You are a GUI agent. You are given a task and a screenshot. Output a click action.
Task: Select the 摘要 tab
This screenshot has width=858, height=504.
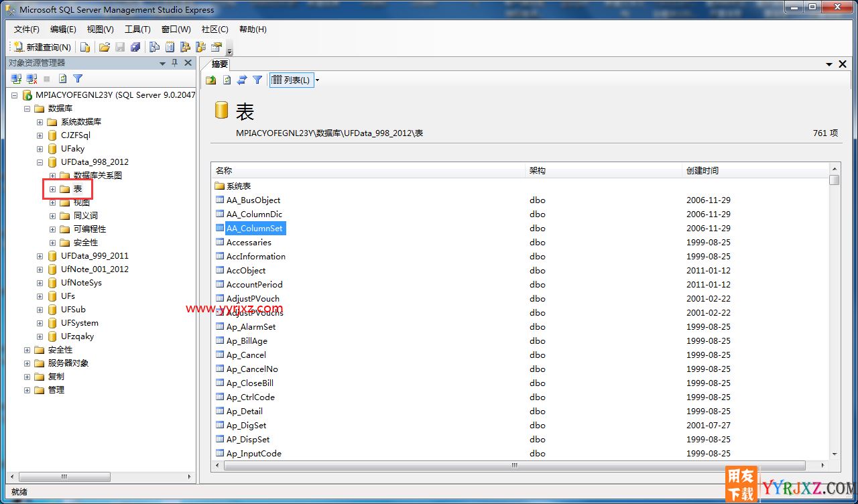220,64
